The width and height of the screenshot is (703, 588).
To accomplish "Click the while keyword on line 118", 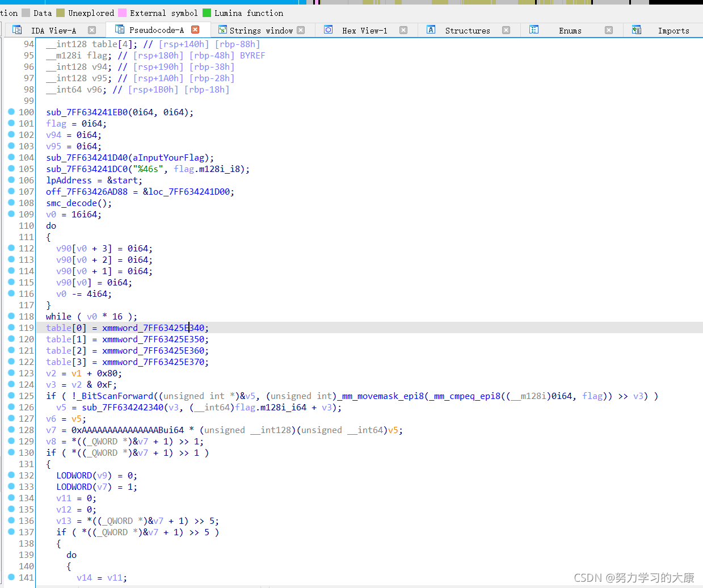I will [58, 317].
